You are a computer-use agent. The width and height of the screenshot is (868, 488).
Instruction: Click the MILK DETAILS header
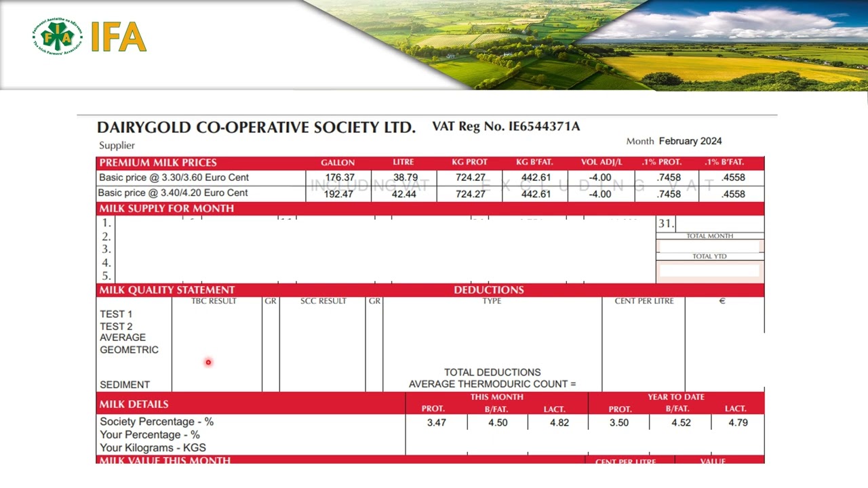[x=134, y=404]
